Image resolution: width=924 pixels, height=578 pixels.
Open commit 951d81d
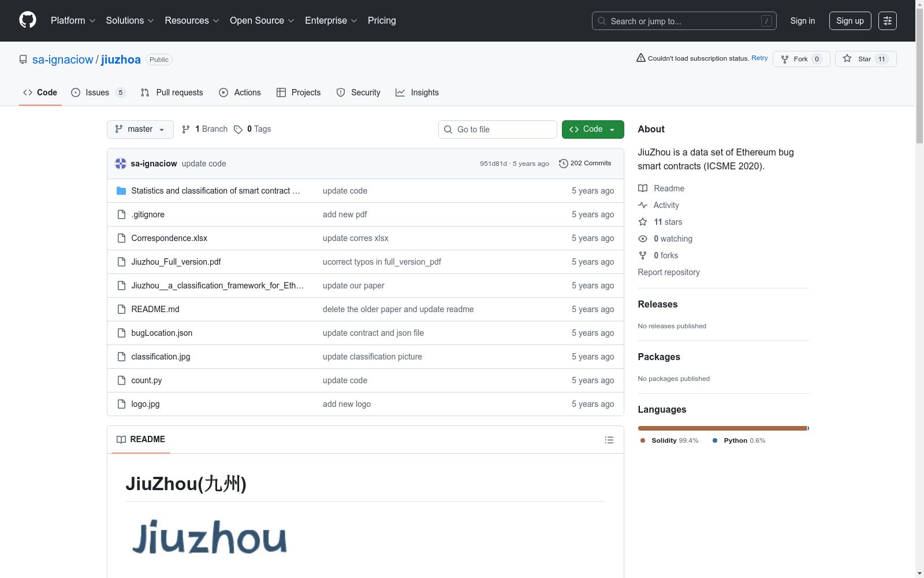tap(493, 164)
